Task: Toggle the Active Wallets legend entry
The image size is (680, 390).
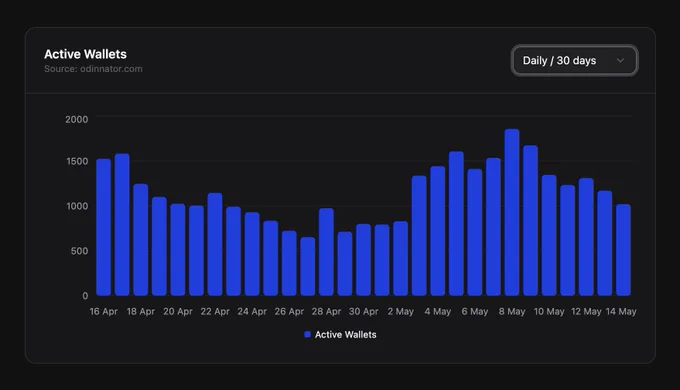Action: (x=340, y=334)
